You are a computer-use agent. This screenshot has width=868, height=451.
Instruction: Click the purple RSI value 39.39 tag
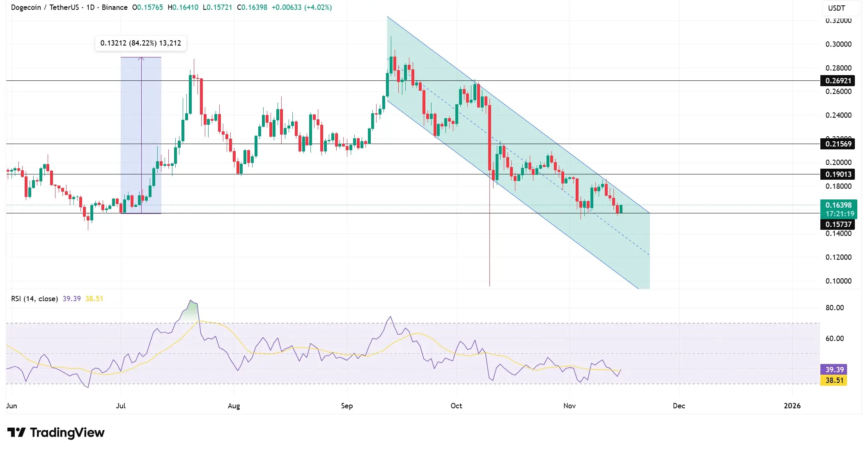(834, 369)
